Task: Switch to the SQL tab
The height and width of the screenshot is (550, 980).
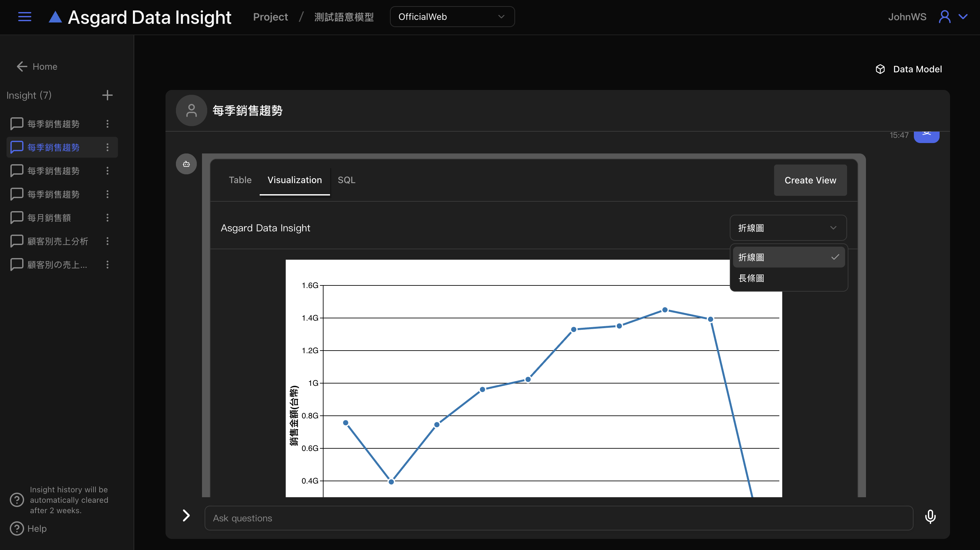Action: (346, 180)
